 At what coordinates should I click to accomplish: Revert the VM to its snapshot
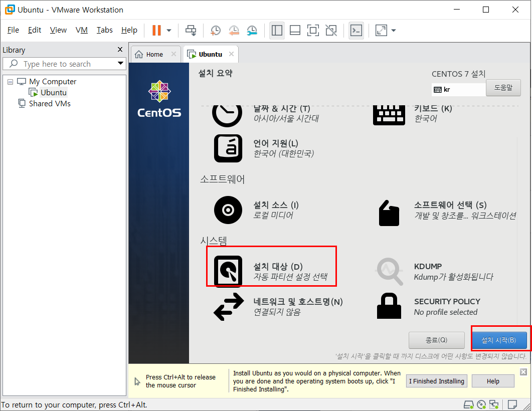pos(234,30)
